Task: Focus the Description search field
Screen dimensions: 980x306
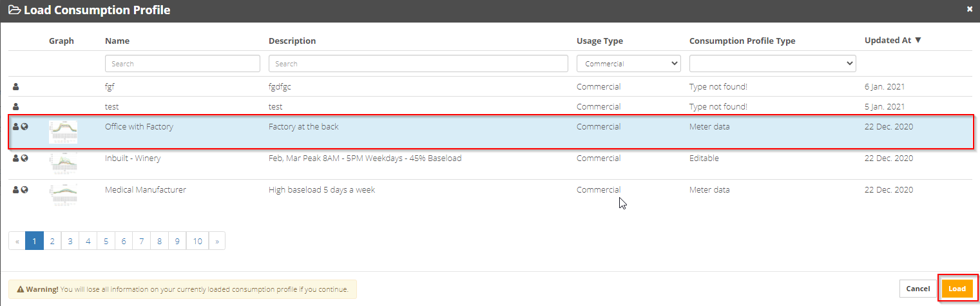Action: [x=418, y=63]
